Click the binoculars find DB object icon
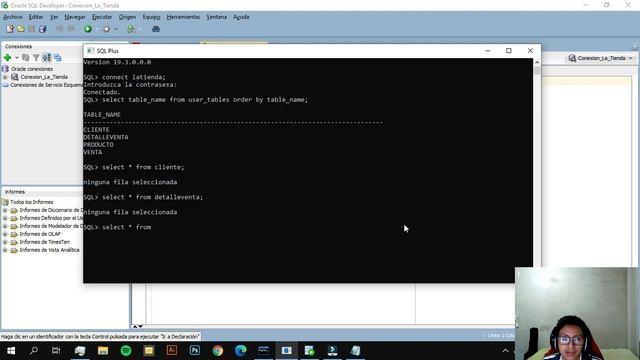 (x=156, y=29)
